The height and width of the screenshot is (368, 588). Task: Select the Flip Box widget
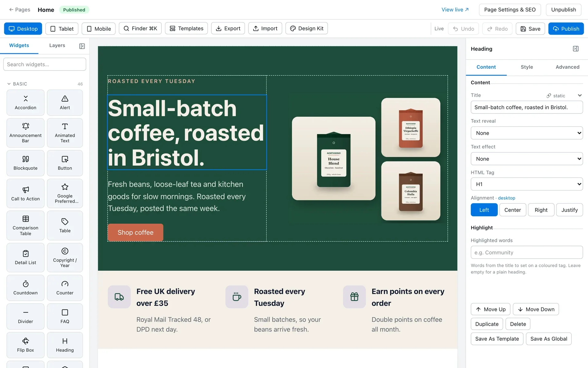pos(25,345)
